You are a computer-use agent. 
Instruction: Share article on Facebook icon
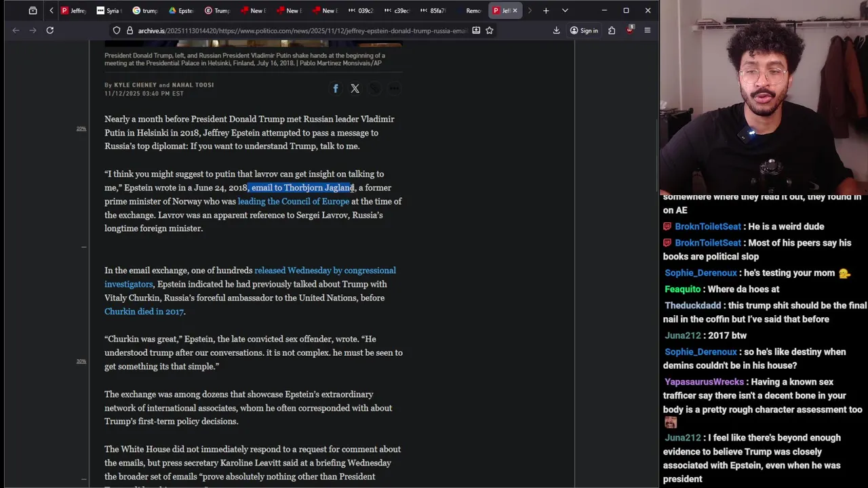(x=335, y=89)
